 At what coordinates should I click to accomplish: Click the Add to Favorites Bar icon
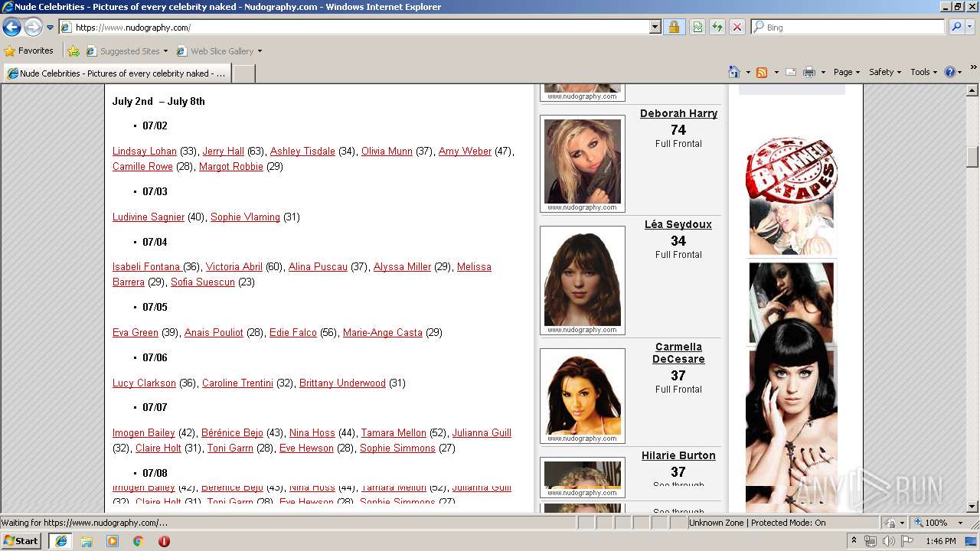pyautogui.click(x=73, y=51)
